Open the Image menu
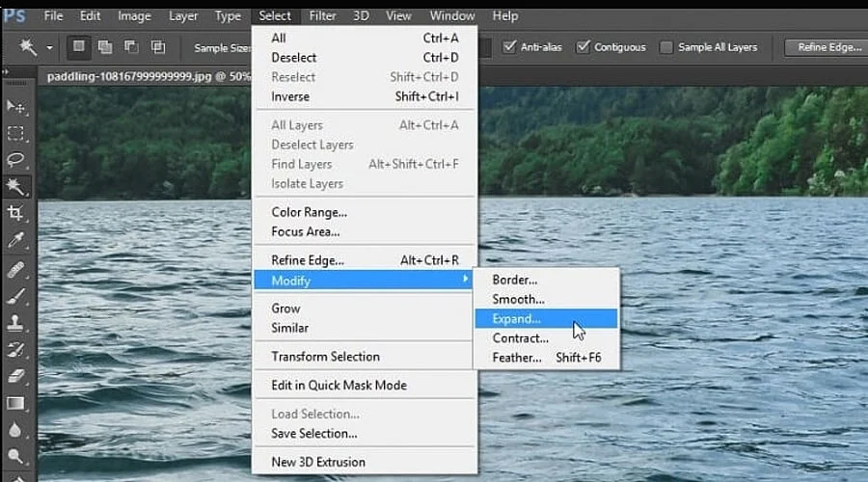Screen dimensions: 868x482 [134, 16]
